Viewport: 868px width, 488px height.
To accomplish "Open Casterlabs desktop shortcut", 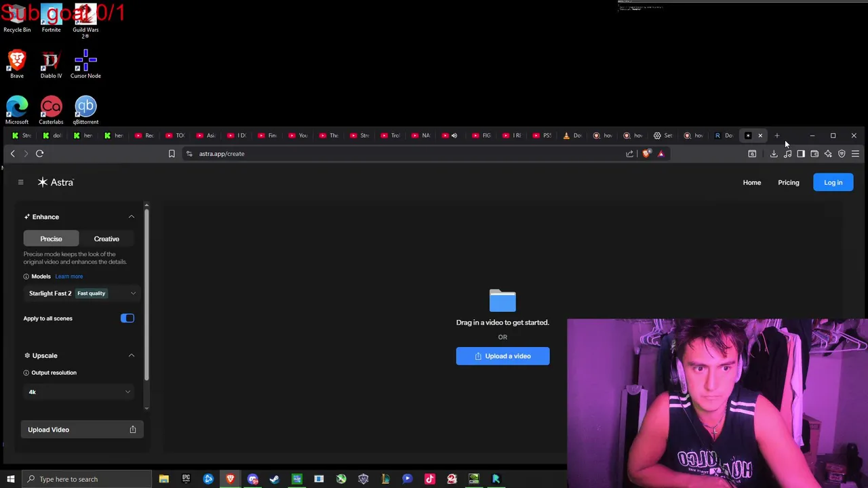I will point(51,110).
